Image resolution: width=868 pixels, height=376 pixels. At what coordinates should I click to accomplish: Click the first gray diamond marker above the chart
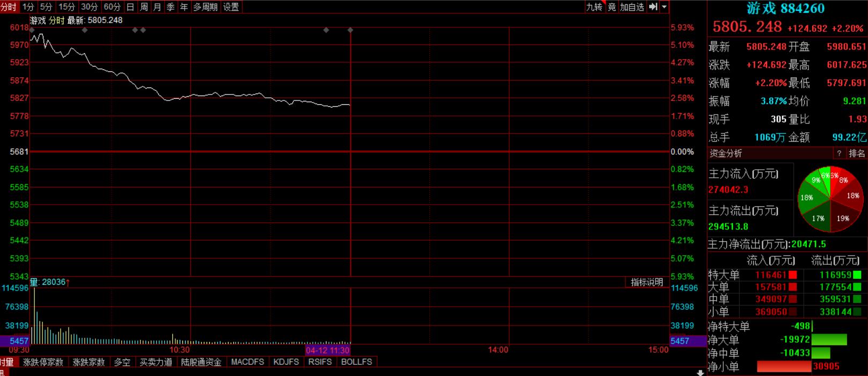click(32, 30)
